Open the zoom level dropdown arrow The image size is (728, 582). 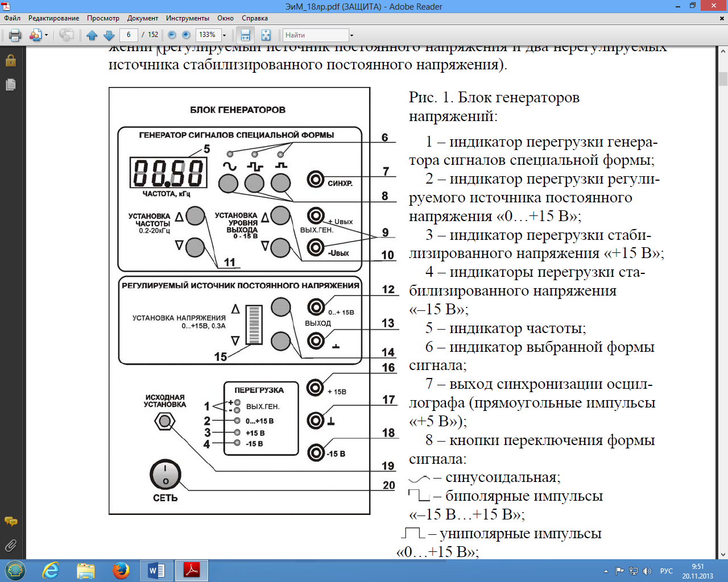pyautogui.click(x=225, y=35)
